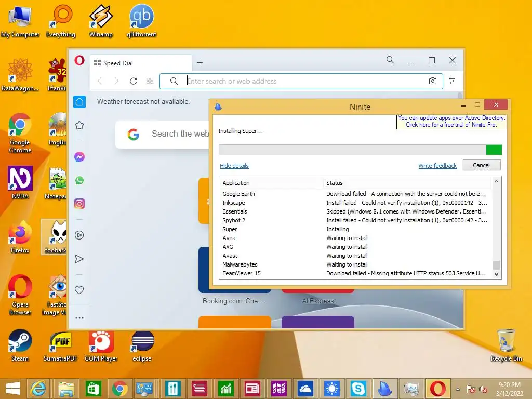Viewport: 532px width, 399px height.
Task: Go back in Opera browser
Action: tap(100, 81)
